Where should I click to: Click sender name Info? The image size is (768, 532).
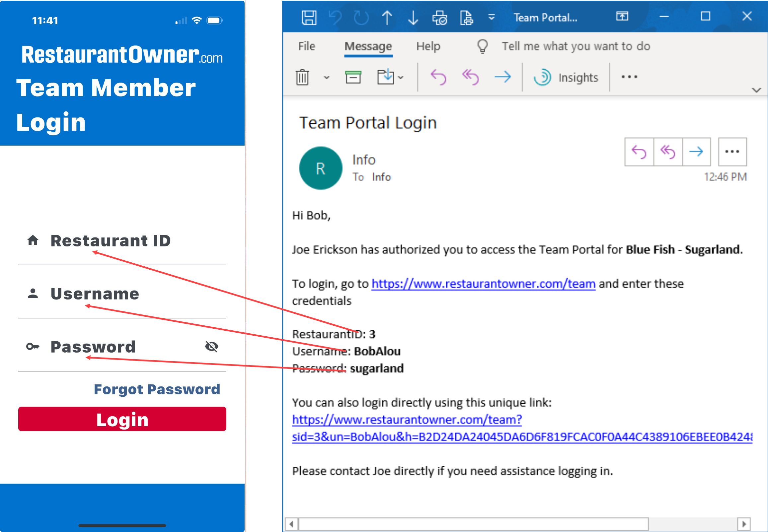364,160
